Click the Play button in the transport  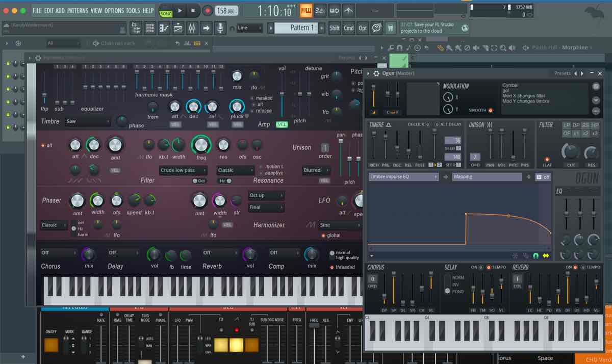click(x=180, y=10)
